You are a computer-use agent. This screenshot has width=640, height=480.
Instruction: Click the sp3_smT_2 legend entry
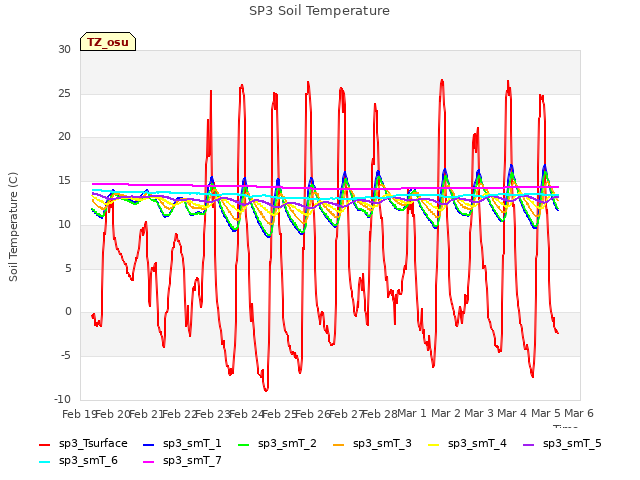pyautogui.click(x=277, y=443)
